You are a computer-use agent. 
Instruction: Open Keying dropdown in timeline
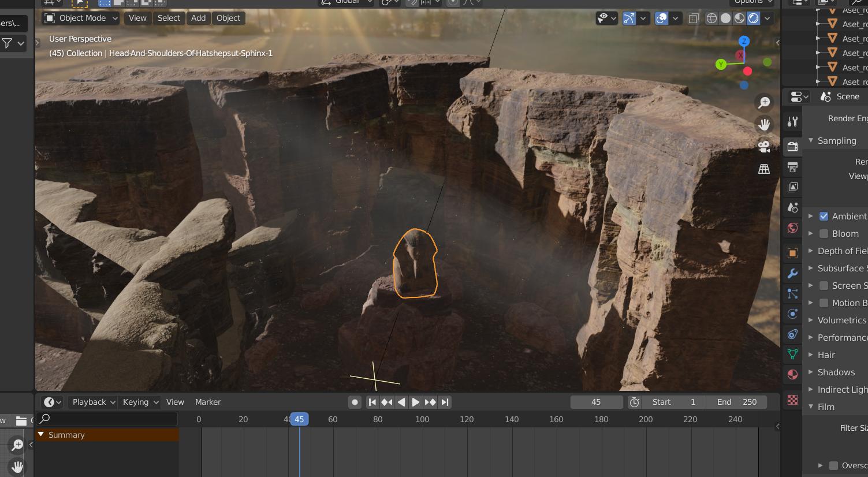(x=140, y=402)
